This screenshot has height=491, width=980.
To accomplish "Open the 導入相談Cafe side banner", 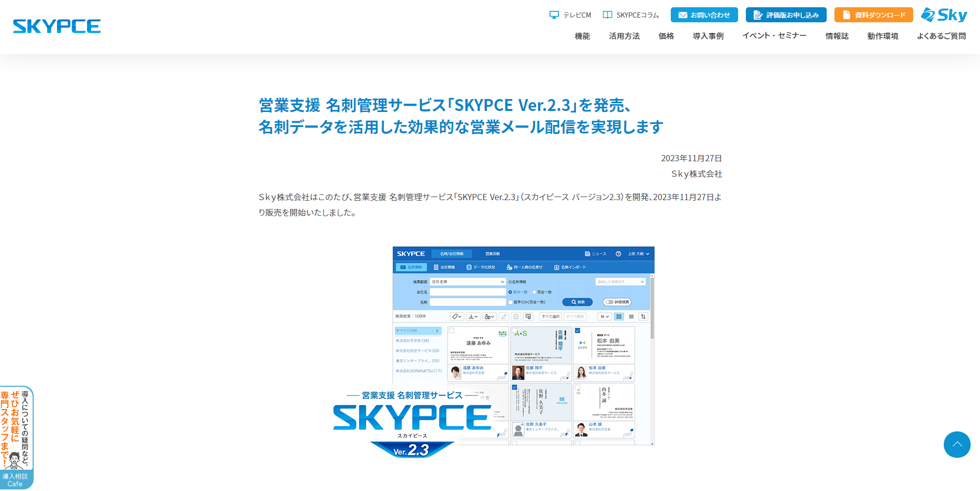I will pyautogui.click(x=16, y=437).
